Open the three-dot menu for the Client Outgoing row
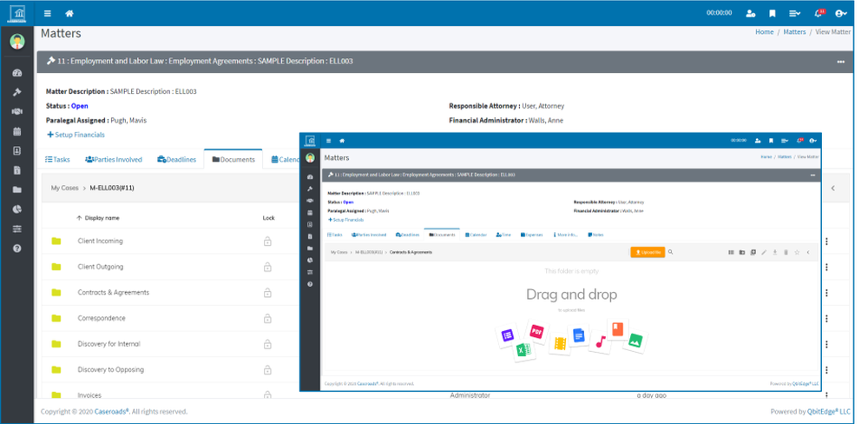Screen dimensions: 868x424 pos(826,267)
